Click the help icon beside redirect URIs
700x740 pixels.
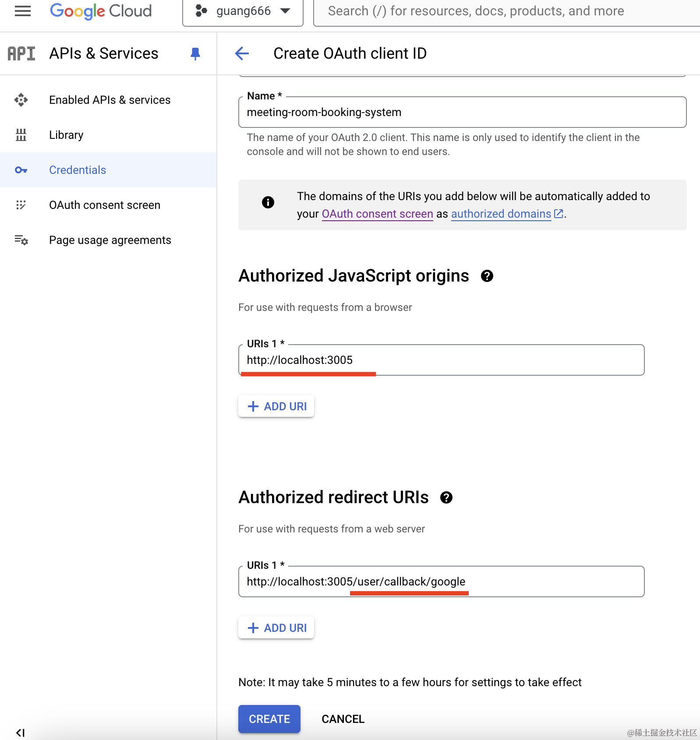click(446, 497)
